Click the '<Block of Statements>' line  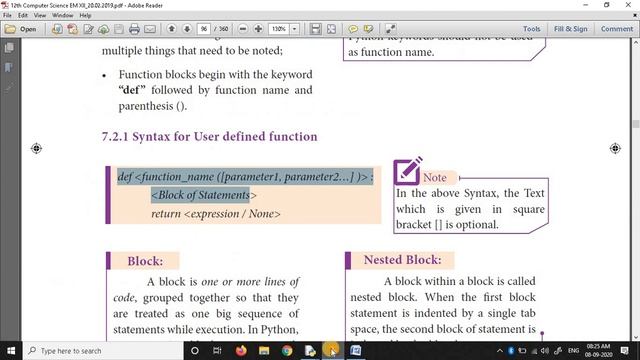(x=204, y=195)
